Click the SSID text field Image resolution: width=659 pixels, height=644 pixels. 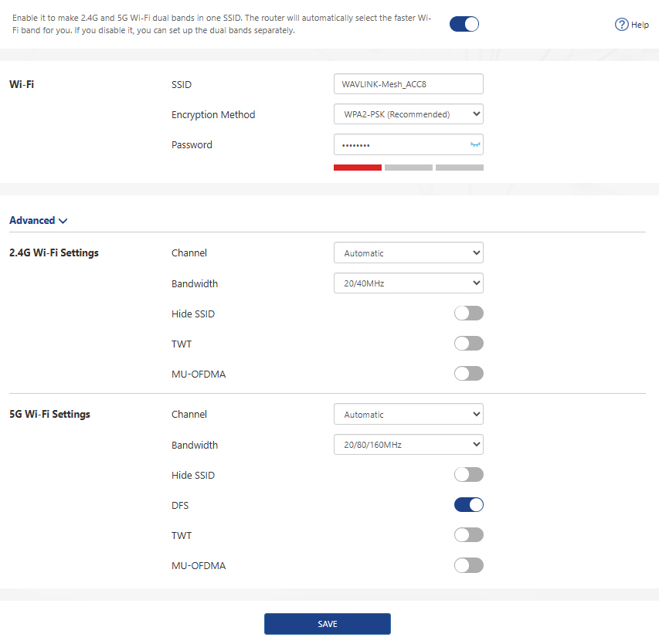(408, 83)
